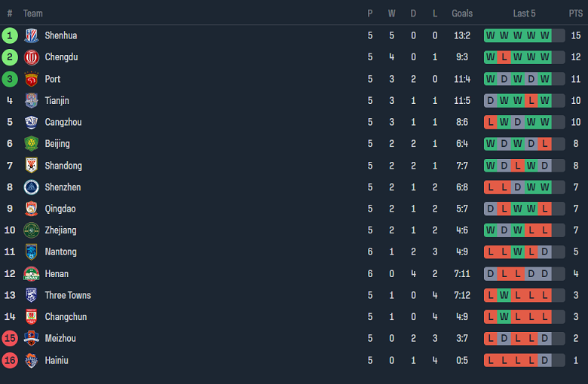Select the Port club badge
Image resolution: width=588 pixels, height=384 pixels.
pyautogui.click(x=32, y=79)
